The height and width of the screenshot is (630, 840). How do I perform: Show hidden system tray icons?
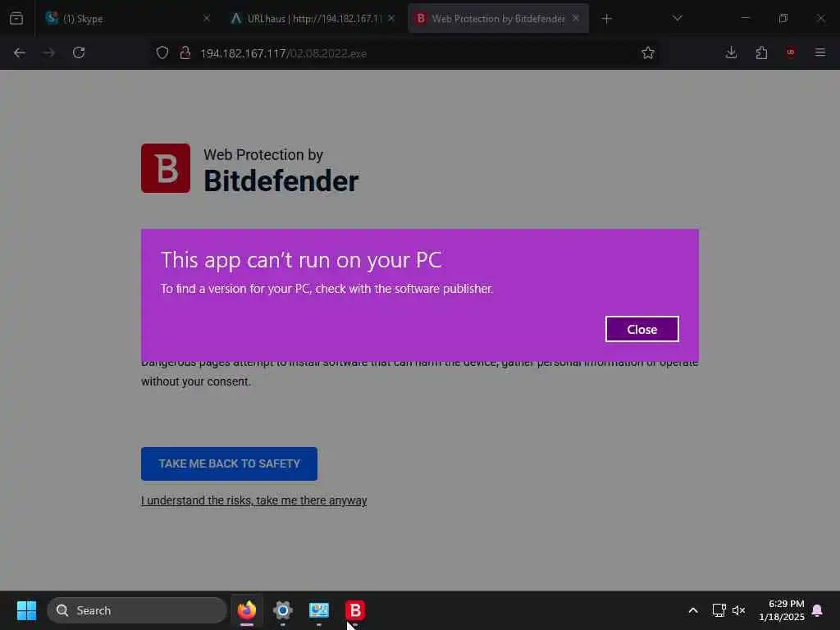pos(692,610)
